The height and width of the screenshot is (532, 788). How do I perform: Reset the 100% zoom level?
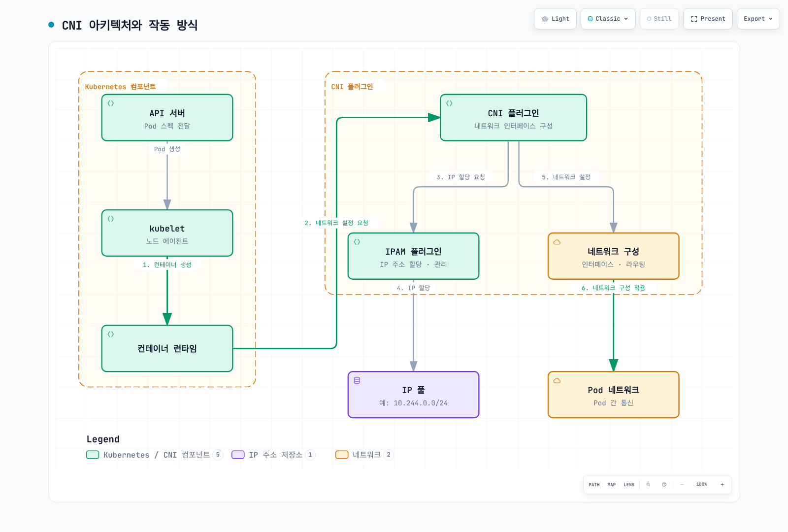click(x=702, y=485)
